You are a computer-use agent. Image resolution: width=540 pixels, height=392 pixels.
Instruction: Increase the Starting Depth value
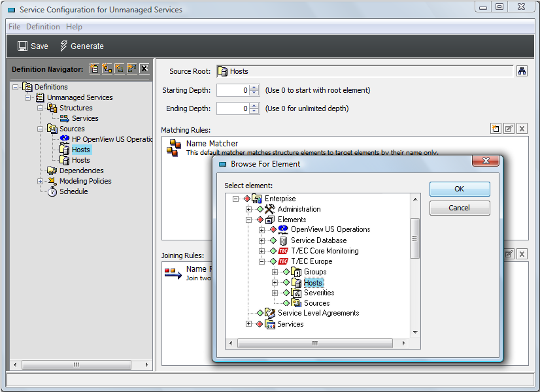[x=254, y=88]
